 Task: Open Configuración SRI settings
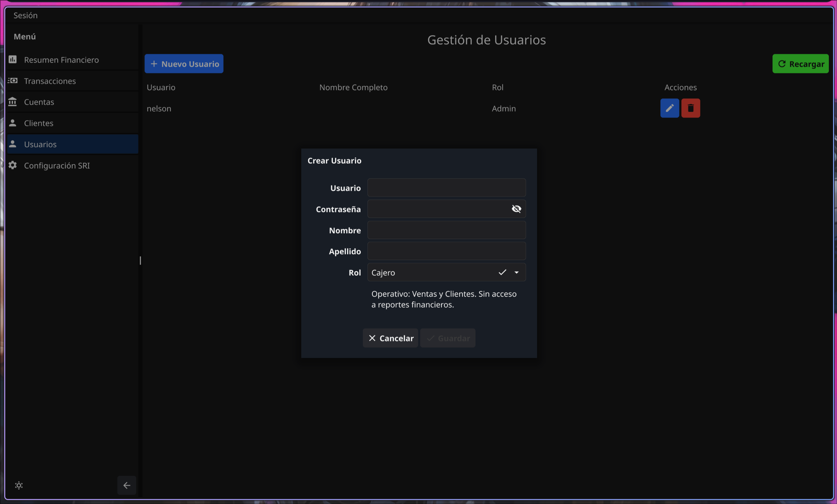point(57,166)
